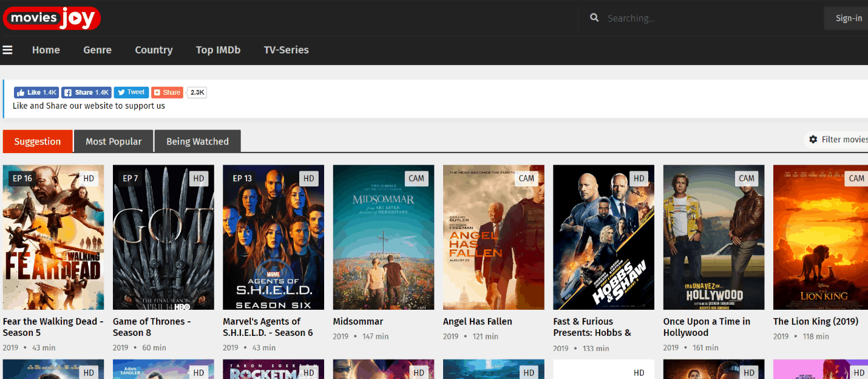Click the Facebook Like button
The height and width of the screenshot is (379, 868).
36,92
